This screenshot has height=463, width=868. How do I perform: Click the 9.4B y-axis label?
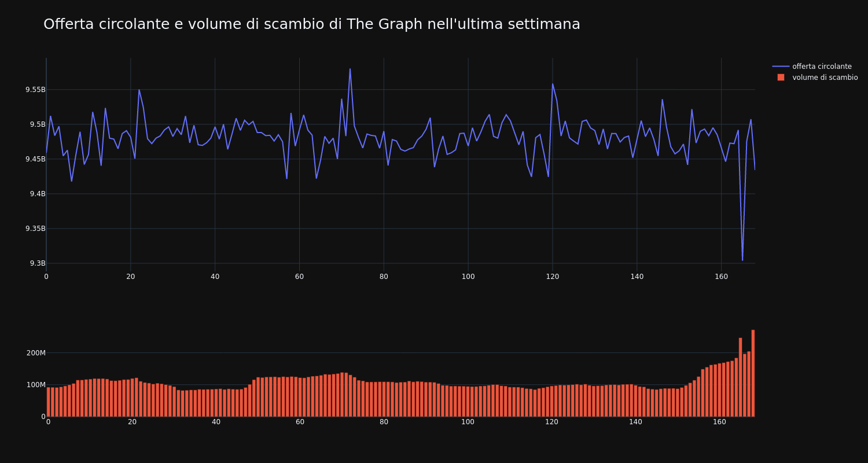(37, 194)
